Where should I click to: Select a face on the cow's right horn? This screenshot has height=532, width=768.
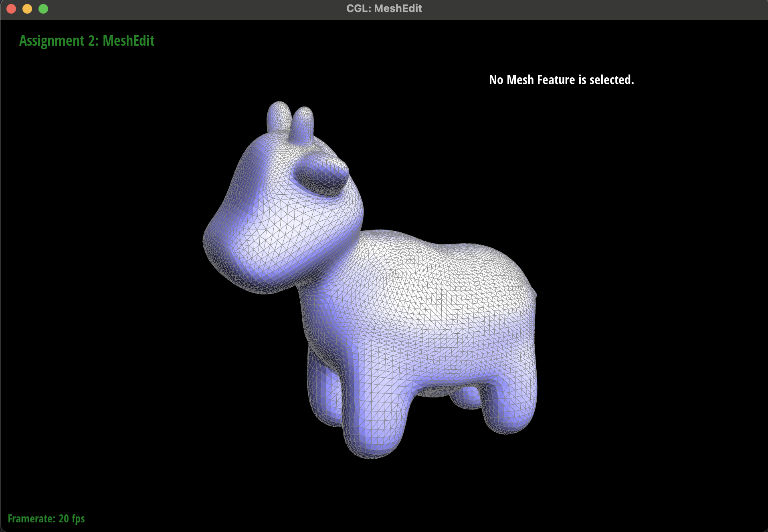(303, 123)
